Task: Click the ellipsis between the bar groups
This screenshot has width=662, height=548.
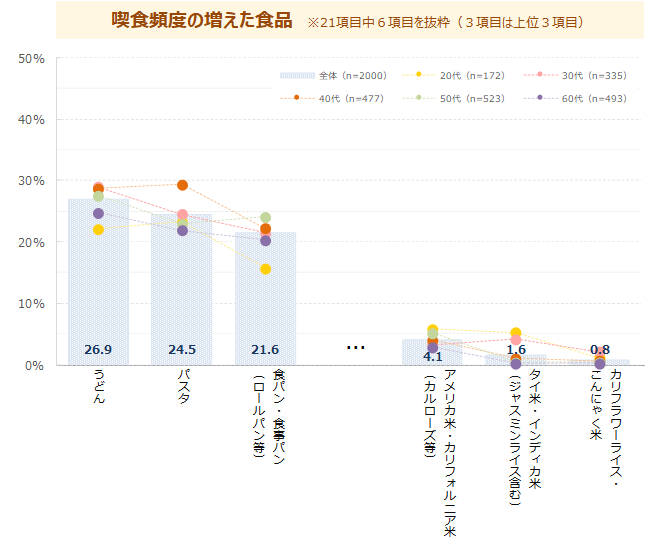Action: [x=355, y=348]
